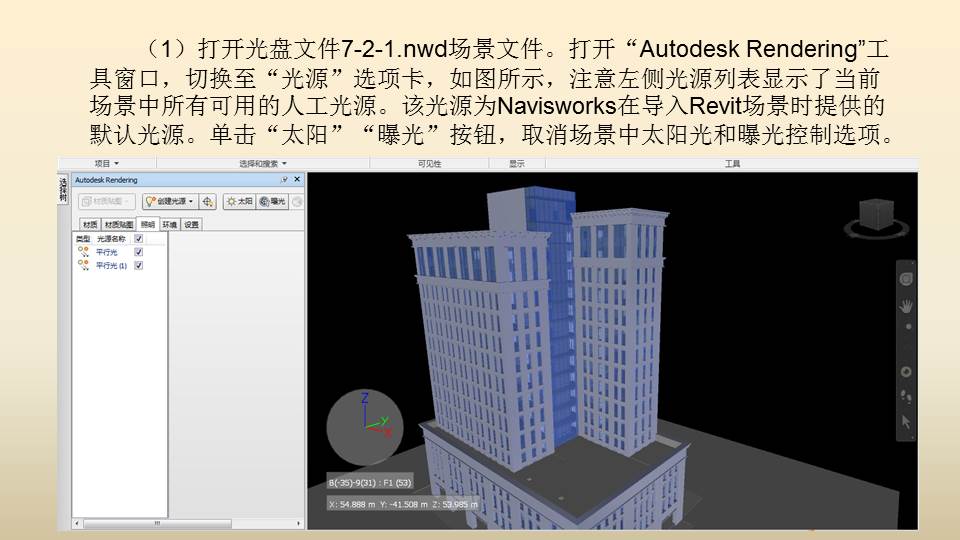Click the 工具 ribbon panel label
Screen dimensions: 960x540
point(733,163)
